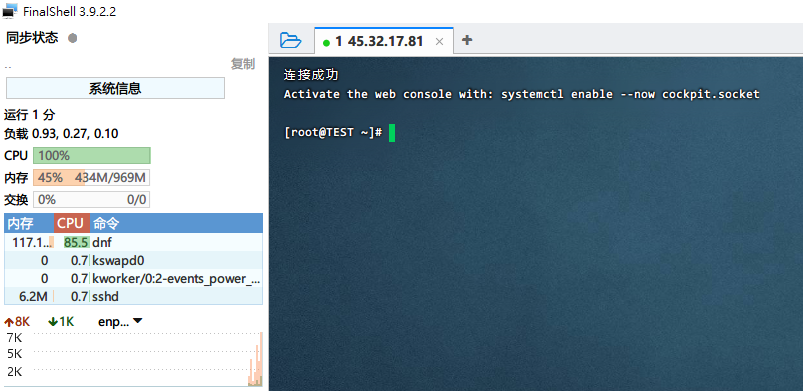
Task: Open the 系统信息 system info button
Action: (x=115, y=88)
